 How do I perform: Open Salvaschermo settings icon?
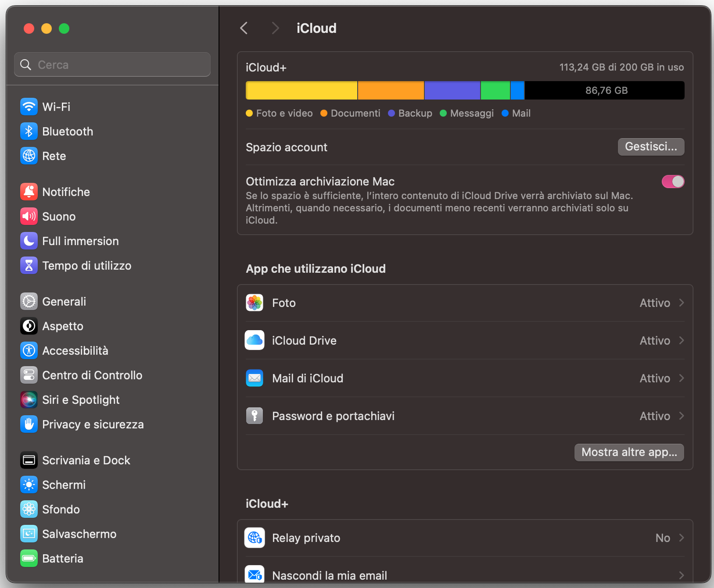tap(29, 534)
